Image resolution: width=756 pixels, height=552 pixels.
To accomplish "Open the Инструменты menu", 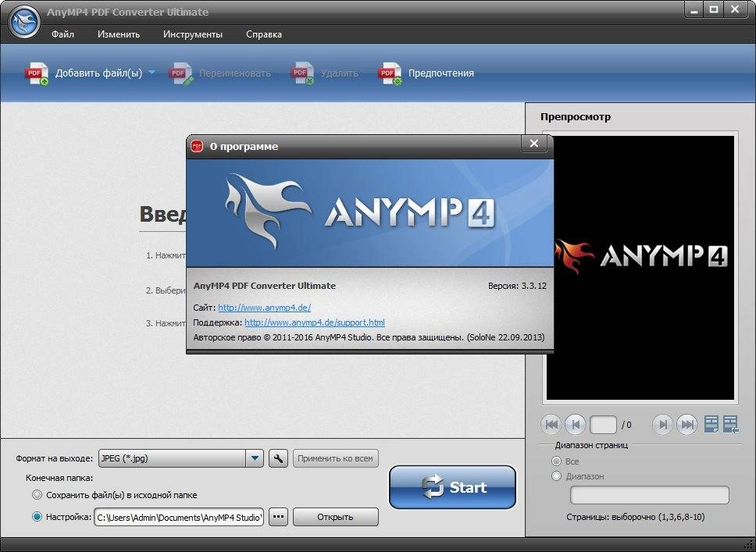I will (193, 34).
